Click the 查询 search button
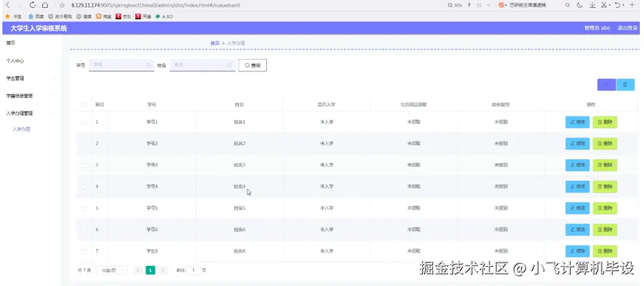This screenshot has height=286, width=644. (x=253, y=66)
